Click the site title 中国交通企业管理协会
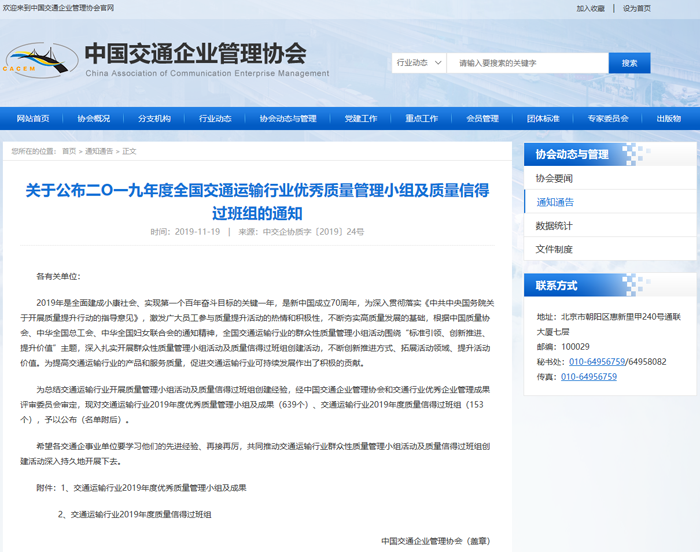Screen dimensions: 700x552 pyautogui.click(x=196, y=54)
